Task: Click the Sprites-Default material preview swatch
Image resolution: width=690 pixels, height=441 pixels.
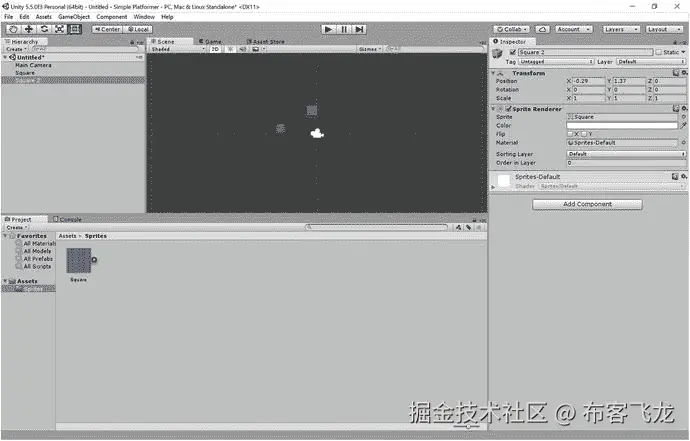Action: click(x=503, y=180)
